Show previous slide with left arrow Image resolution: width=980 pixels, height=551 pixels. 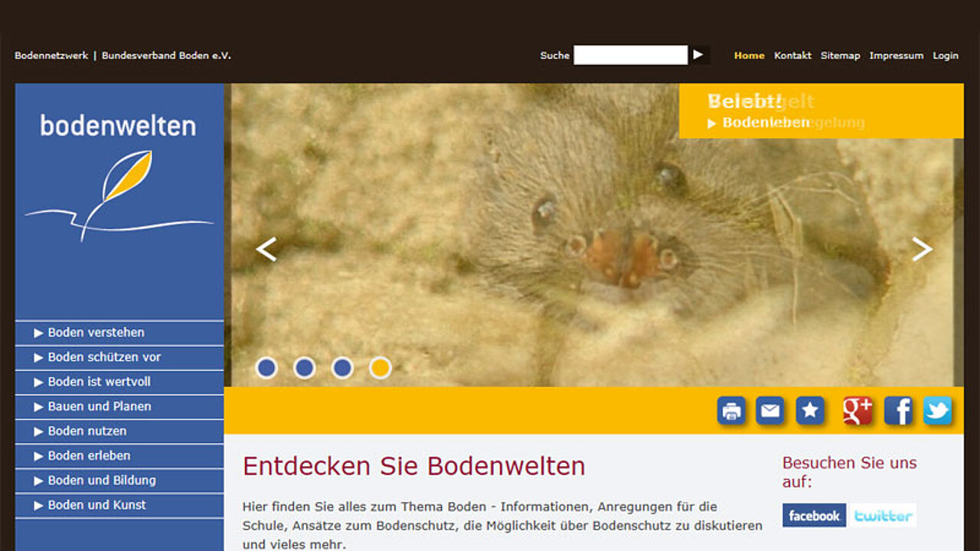click(x=266, y=249)
